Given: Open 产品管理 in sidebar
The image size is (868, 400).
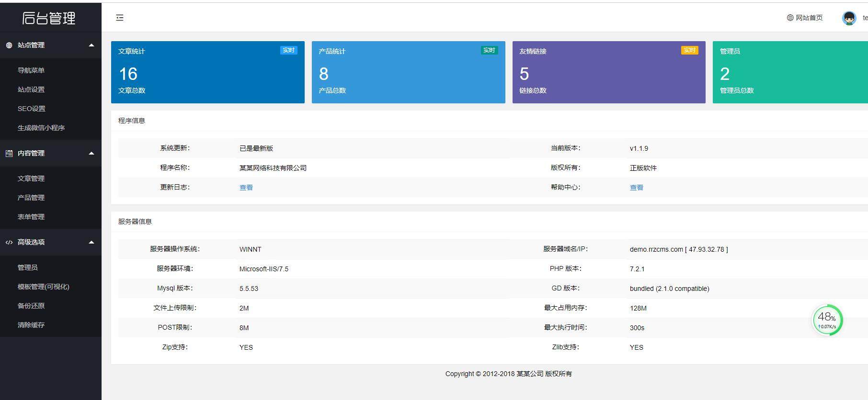Looking at the screenshot, I should pos(31,198).
